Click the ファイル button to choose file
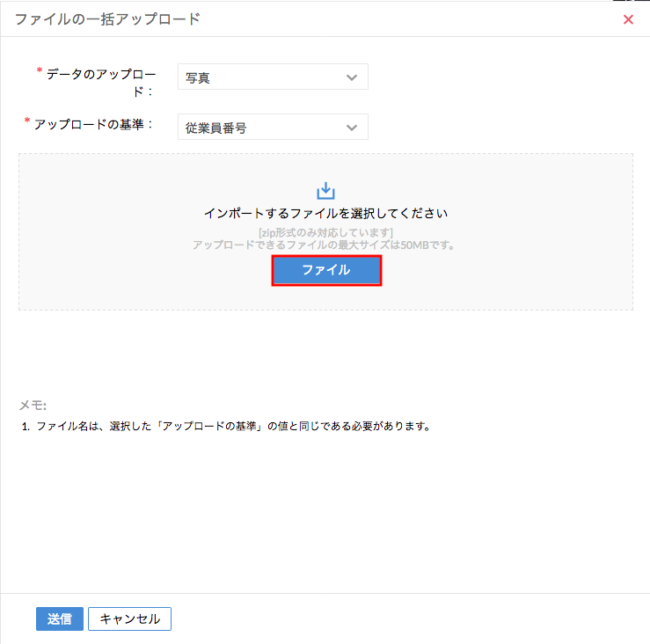The height and width of the screenshot is (644, 650). point(326,270)
